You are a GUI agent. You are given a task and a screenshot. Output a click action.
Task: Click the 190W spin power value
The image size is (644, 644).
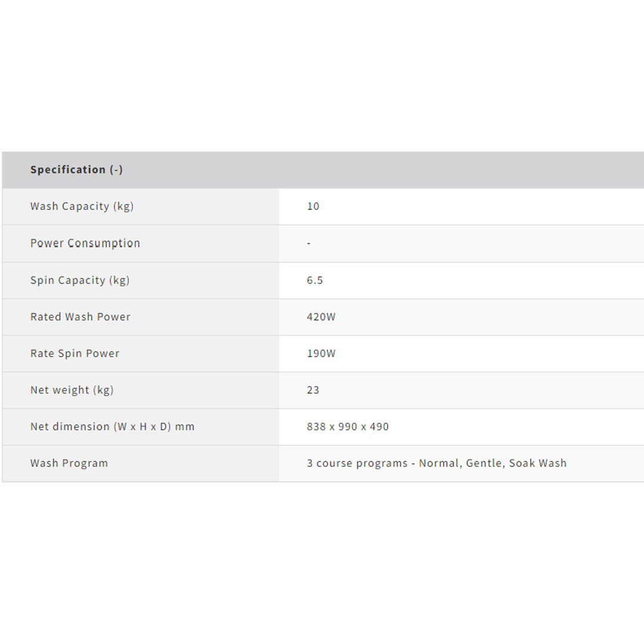coord(321,354)
